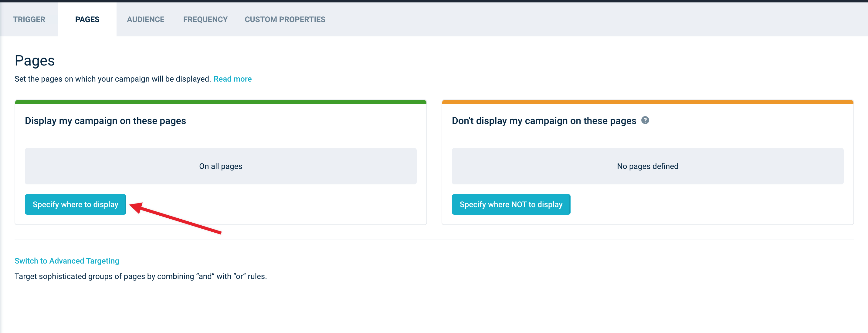Select the On all pages box
The height and width of the screenshot is (333, 868).
point(221,166)
